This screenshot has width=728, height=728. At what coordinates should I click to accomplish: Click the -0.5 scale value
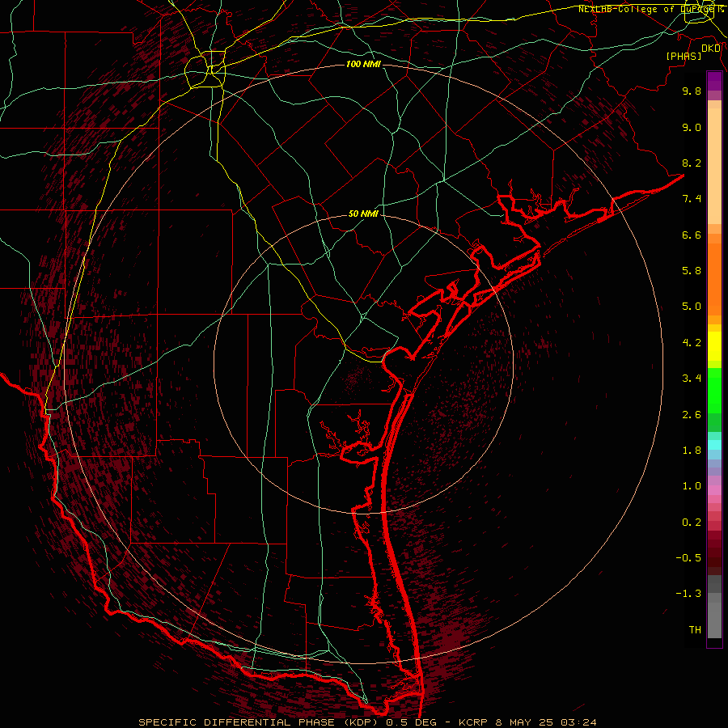(688, 558)
